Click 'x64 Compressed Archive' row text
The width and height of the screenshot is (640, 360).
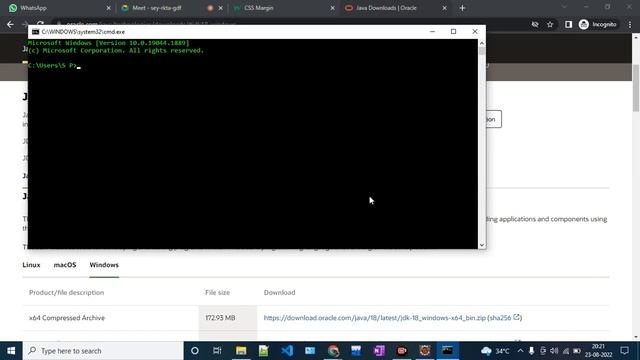click(67, 318)
